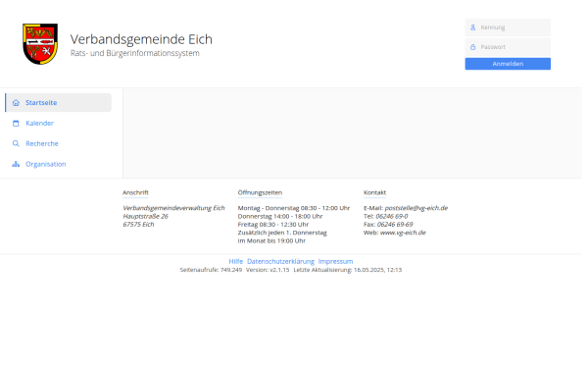588x368 pixels.
Task: Click the calendar icon beside Kalender
Action: point(16,124)
